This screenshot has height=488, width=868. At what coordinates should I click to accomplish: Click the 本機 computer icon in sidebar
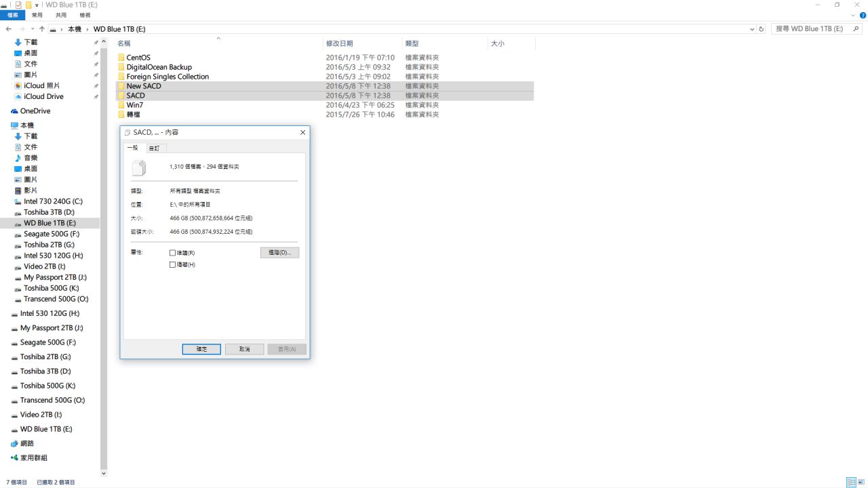click(14, 125)
